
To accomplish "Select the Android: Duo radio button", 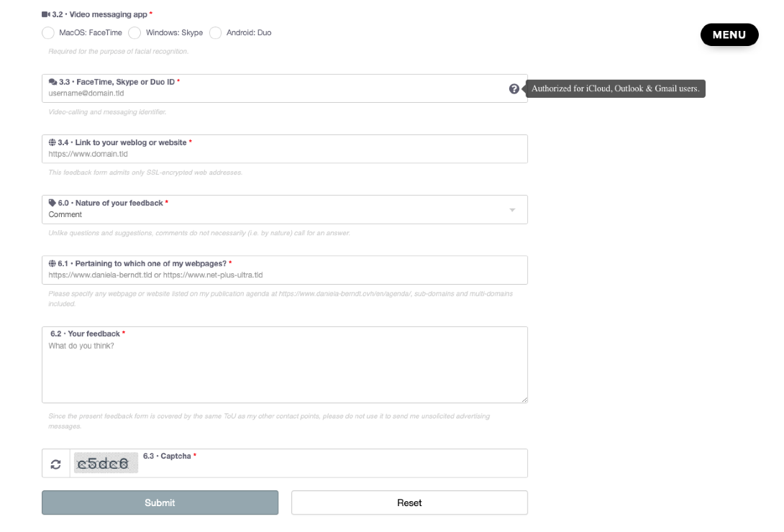I will pos(216,32).
